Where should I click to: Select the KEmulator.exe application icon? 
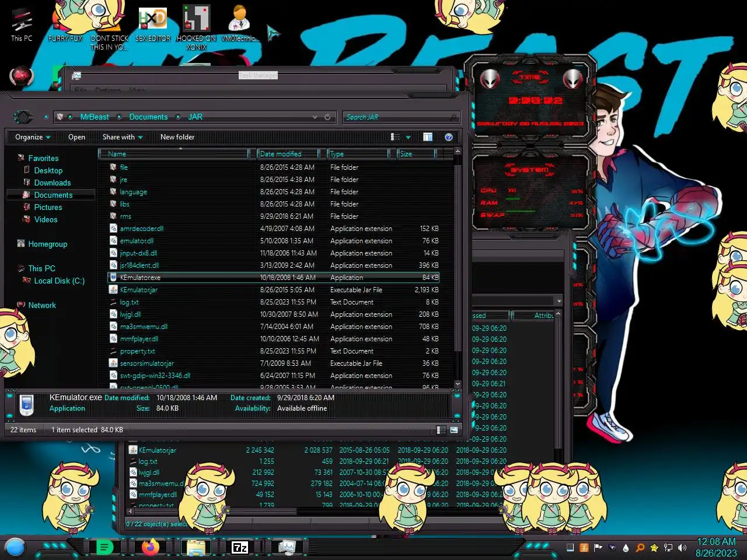coord(113,277)
